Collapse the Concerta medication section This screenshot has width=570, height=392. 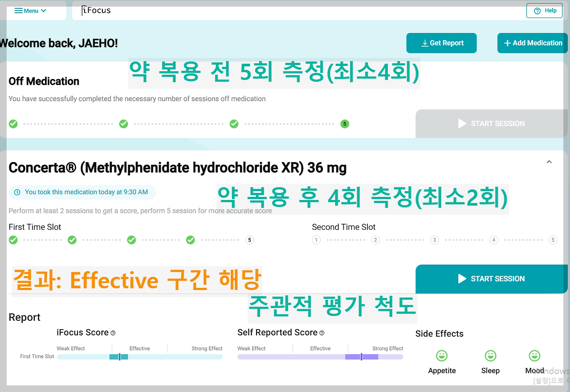[549, 162]
